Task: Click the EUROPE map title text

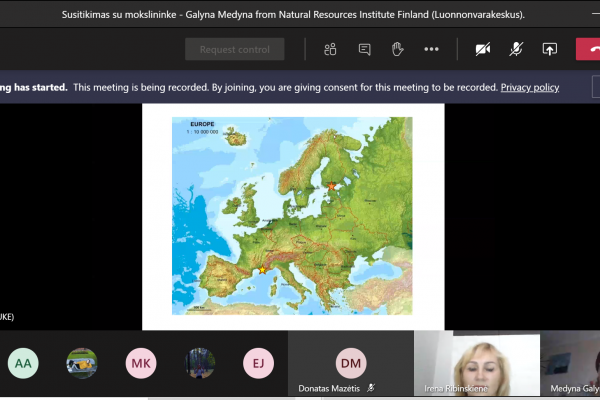Action: pos(202,124)
